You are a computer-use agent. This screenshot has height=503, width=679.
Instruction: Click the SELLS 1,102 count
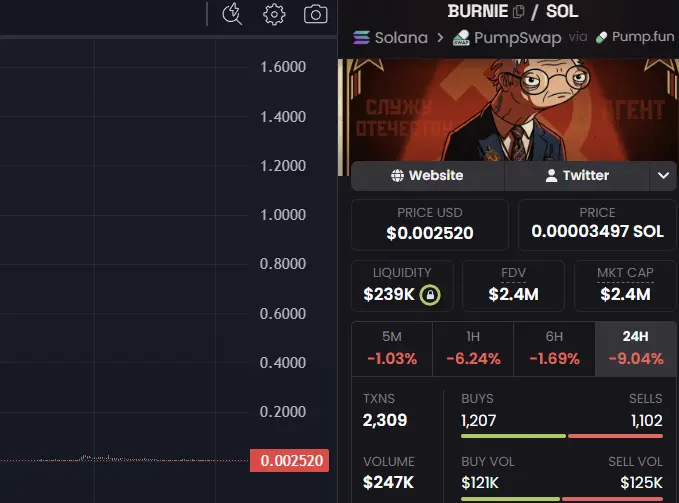(647, 420)
